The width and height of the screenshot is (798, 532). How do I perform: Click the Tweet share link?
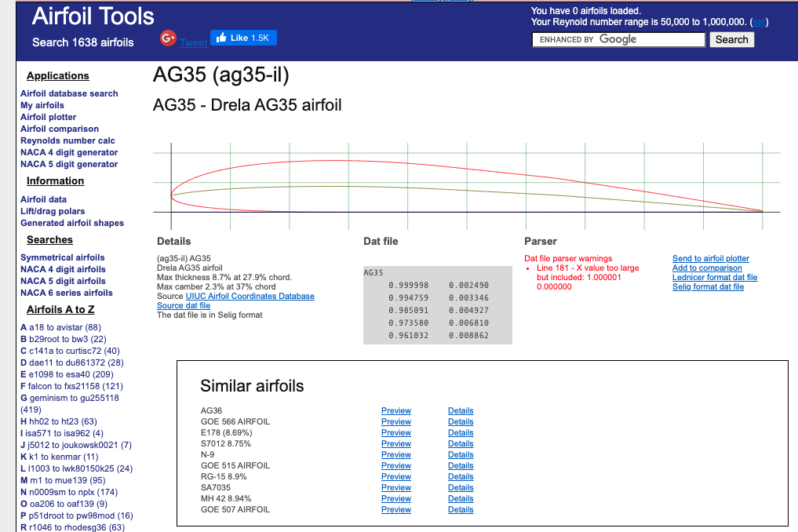(x=193, y=42)
